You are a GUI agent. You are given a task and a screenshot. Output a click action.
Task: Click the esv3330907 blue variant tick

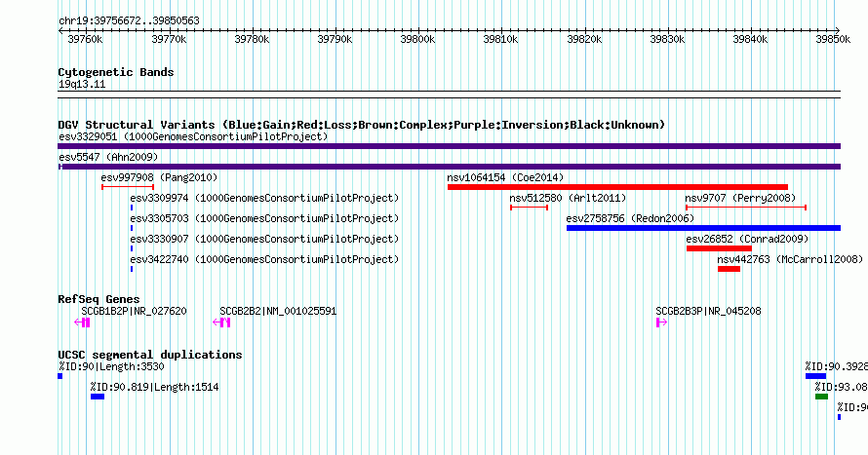point(132,248)
